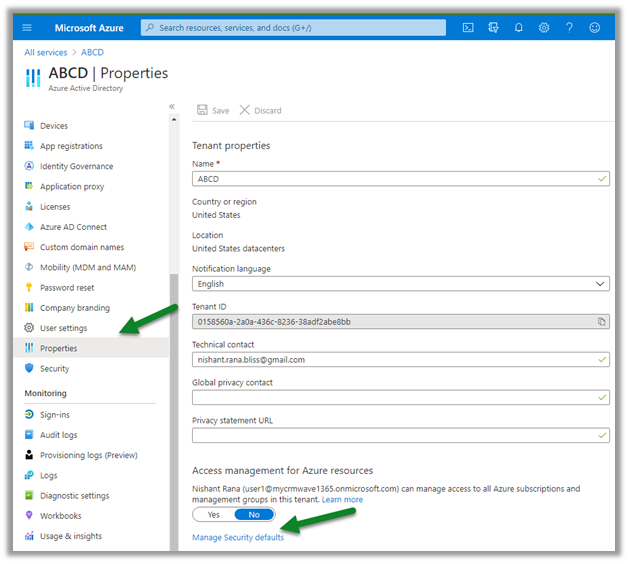628x564 pixels.
Task: Navigate to All services breadcrumb
Action: [x=47, y=52]
